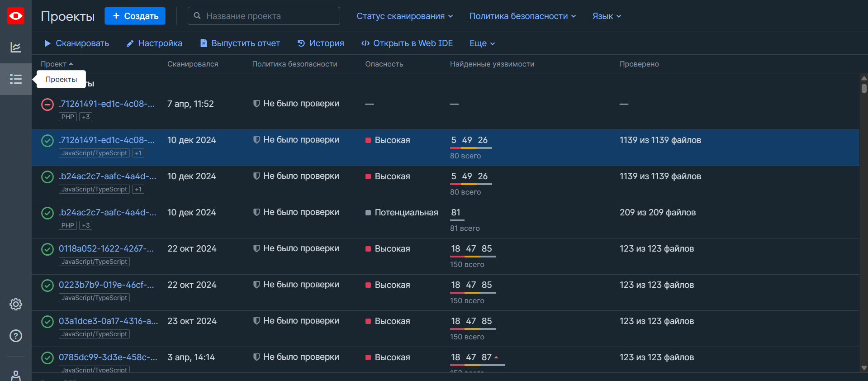Click the red failed status icon of first project
868x381 pixels.
(x=47, y=105)
